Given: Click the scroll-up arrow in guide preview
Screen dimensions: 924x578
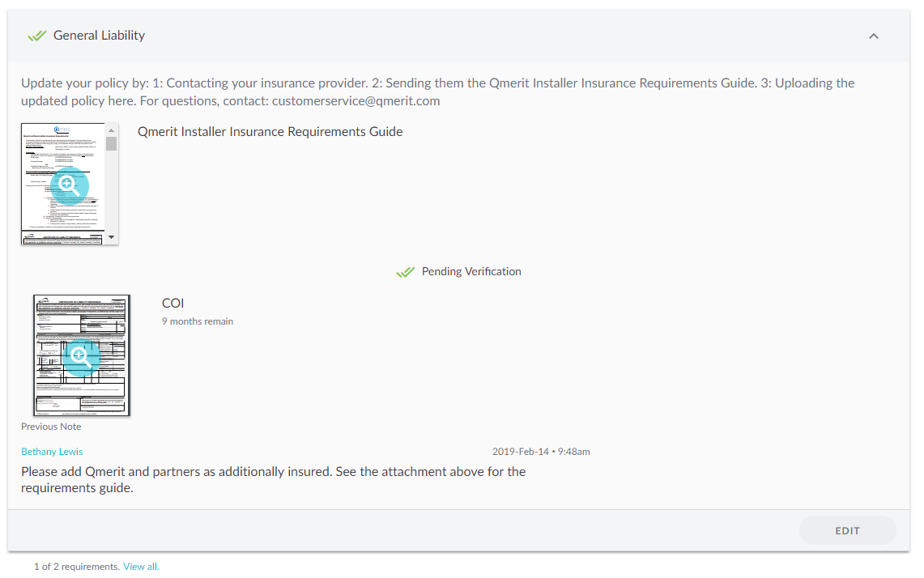Looking at the screenshot, I should click(x=112, y=130).
